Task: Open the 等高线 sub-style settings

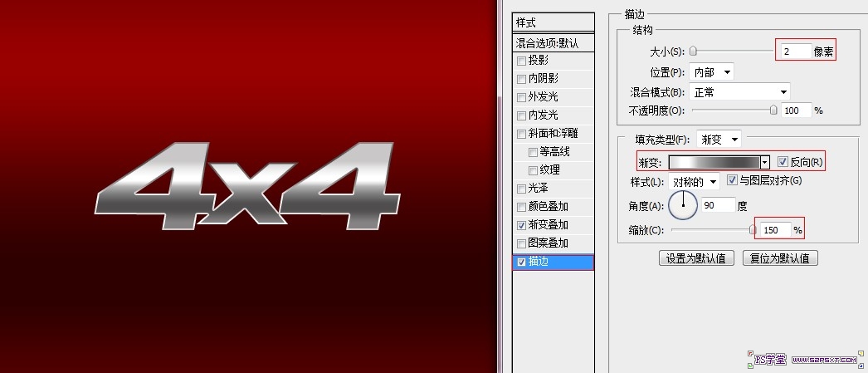Action: pyautogui.click(x=554, y=152)
